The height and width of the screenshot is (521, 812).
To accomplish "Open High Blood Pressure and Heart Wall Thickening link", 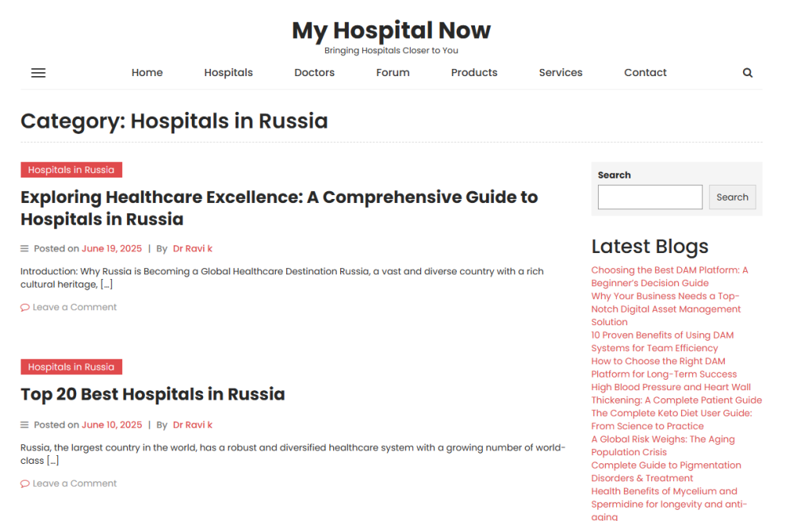I will pyautogui.click(x=676, y=393).
